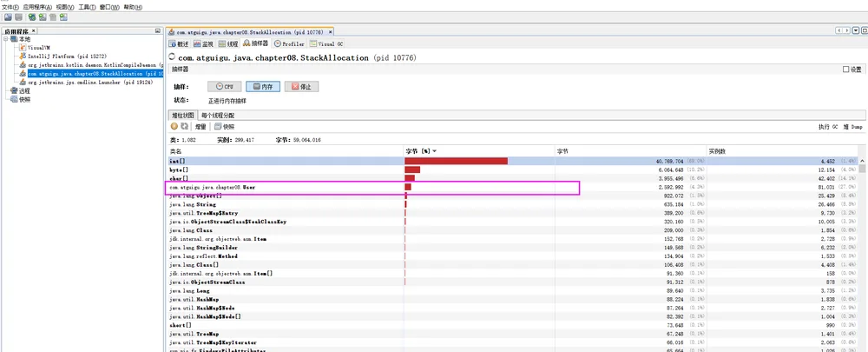The height and width of the screenshot is (352, 868).
Task: Open the 线程 (Threads) tab
Action: [228, 43]
